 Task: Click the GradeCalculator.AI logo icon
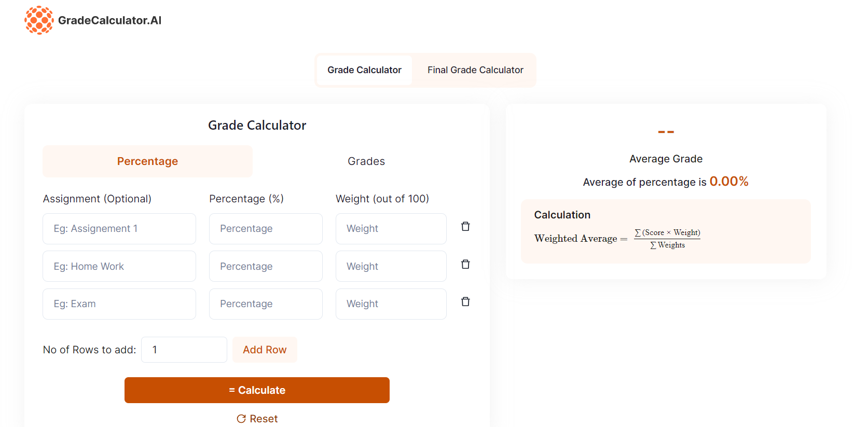click(x=39, y=20)
